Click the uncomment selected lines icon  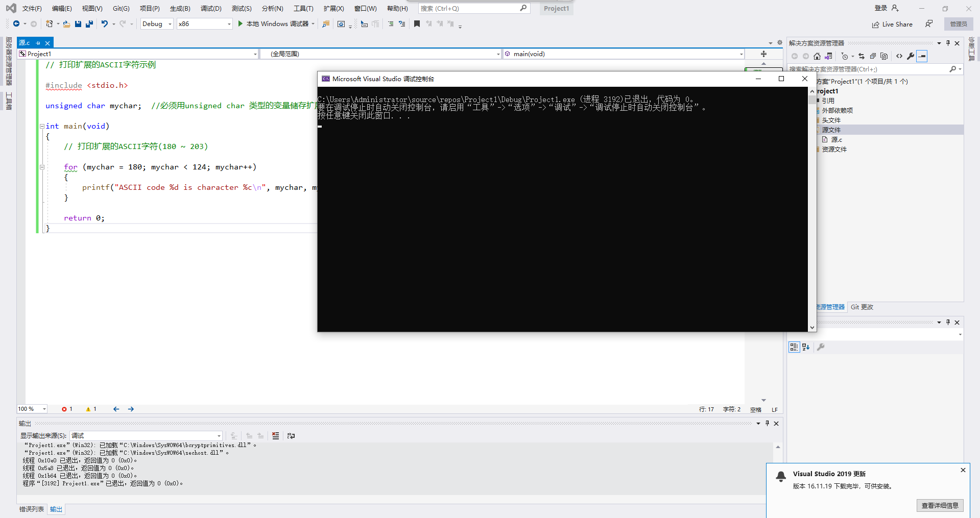[402, 23]
